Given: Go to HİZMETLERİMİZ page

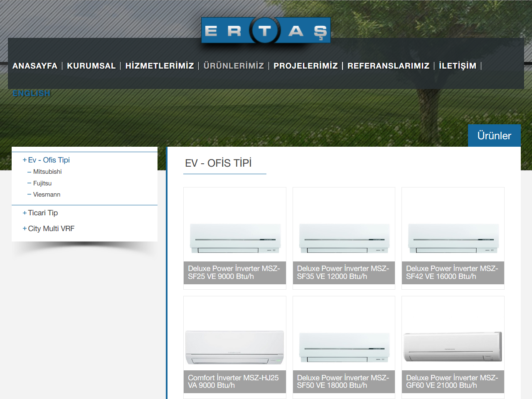Looking at the screenshot, I should tap(160, 66).
